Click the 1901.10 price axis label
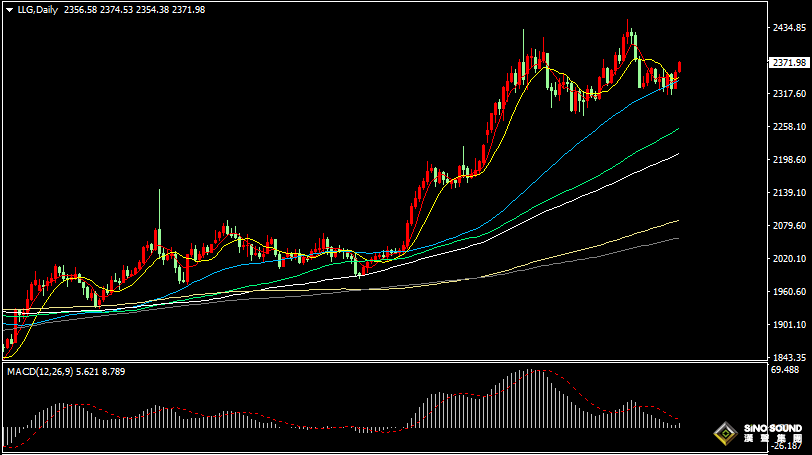The image size is (812, 455). pyautogui.click(x=788, y=325)
